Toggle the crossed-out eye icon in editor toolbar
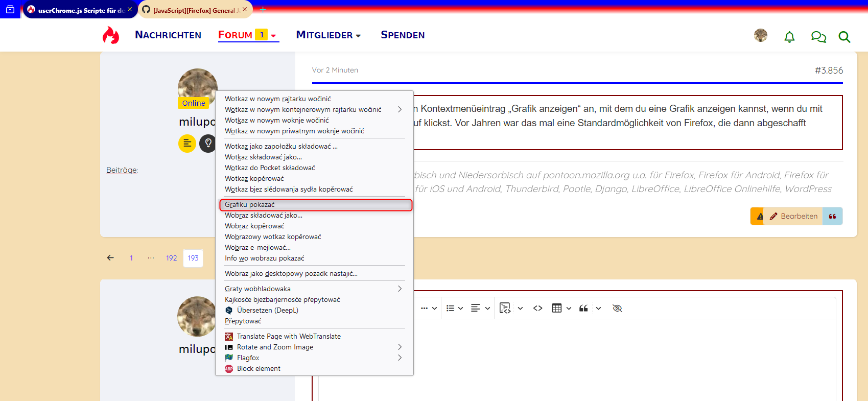Image resolution: width=868 pixels, height=401 pixels. [x=617, y=308]
